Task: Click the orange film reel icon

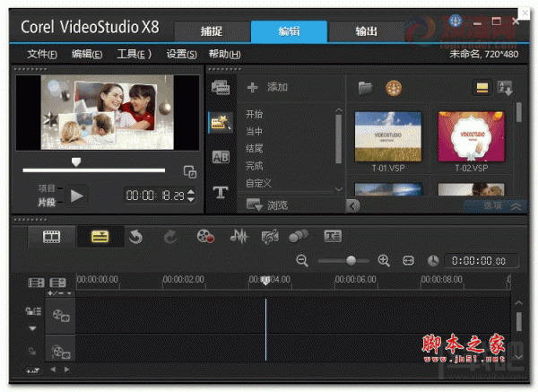Action: [394, 88]
